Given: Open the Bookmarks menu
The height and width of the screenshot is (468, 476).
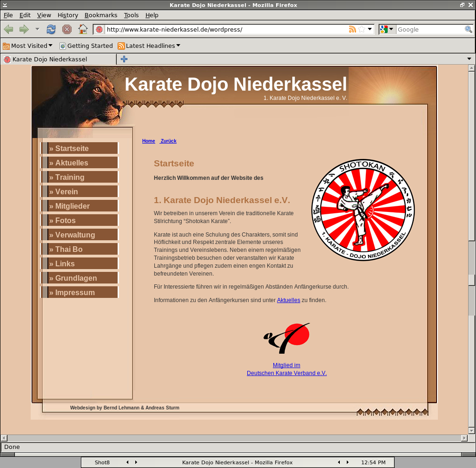Looking at the screenshot, I should [x=101, y=15].
